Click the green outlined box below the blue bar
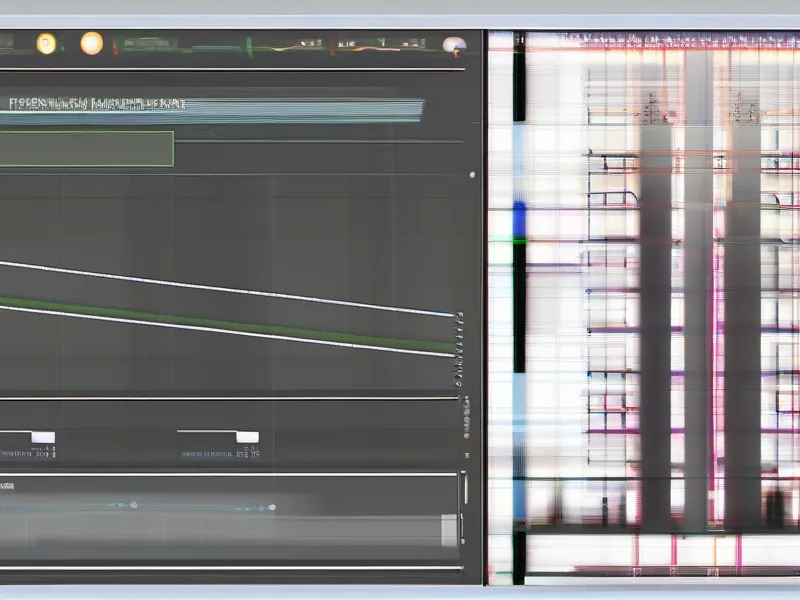 pos(86,148)
